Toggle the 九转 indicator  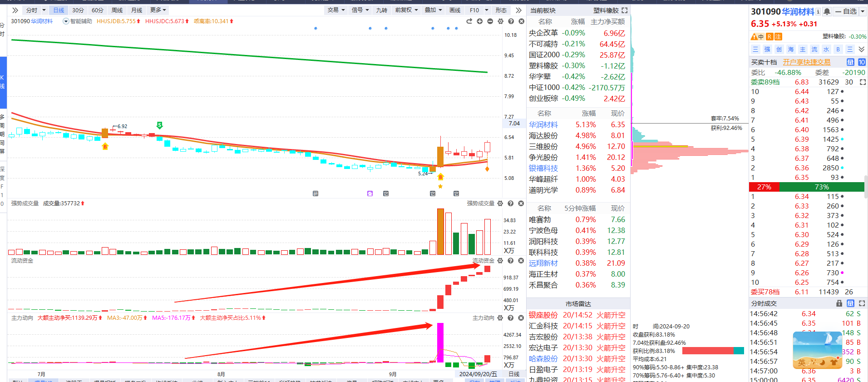tap(382, 10)
